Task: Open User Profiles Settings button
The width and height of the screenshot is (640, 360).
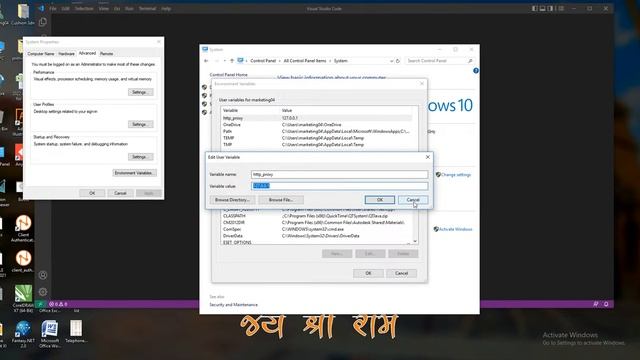Action: click(140, 124)
